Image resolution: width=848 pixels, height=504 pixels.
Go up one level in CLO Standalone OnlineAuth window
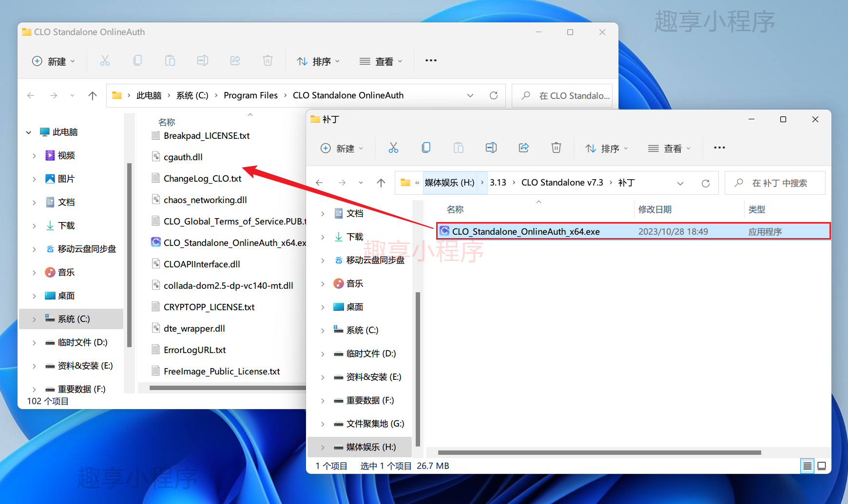[x=93, y=95]
